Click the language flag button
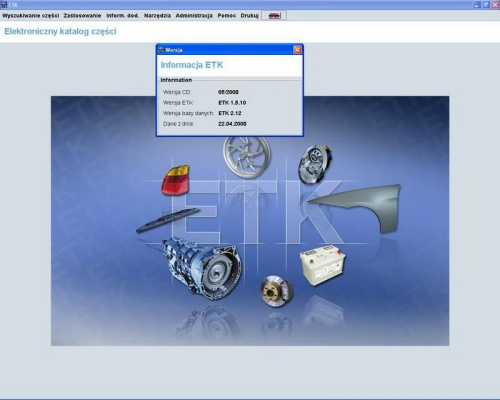The image size is (500, 400). click(274, 16)
